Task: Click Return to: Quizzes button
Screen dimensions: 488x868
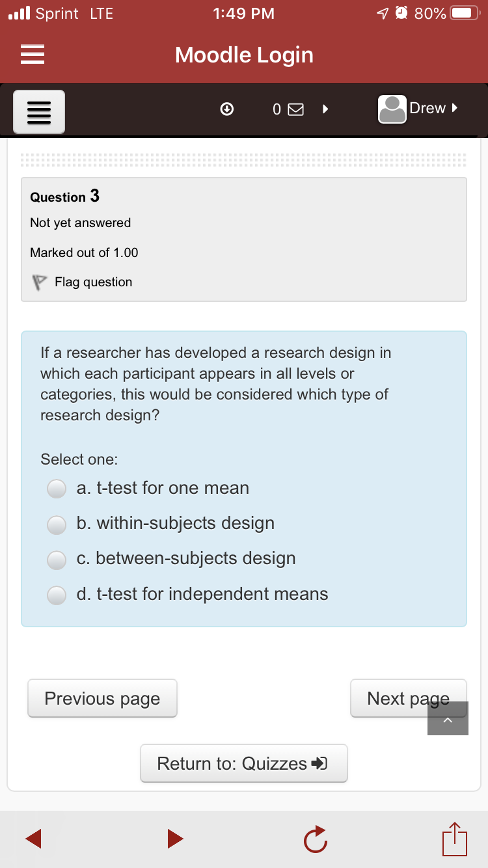Action: tap(244, 763)
